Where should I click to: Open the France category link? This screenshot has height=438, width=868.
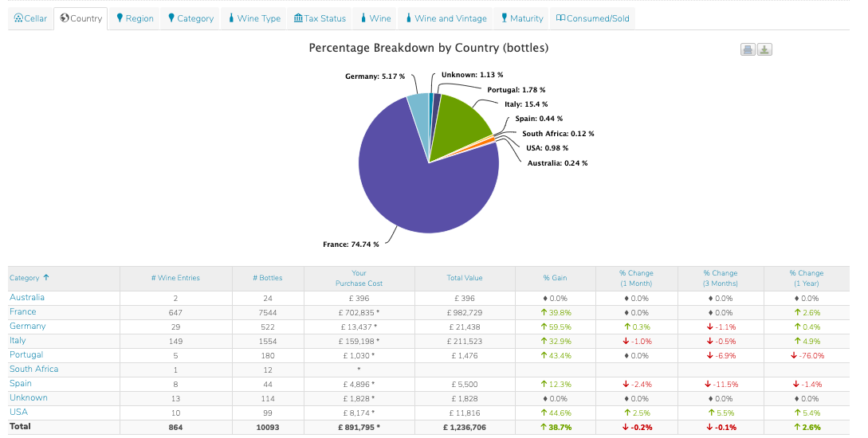click(x=22, y=312)
